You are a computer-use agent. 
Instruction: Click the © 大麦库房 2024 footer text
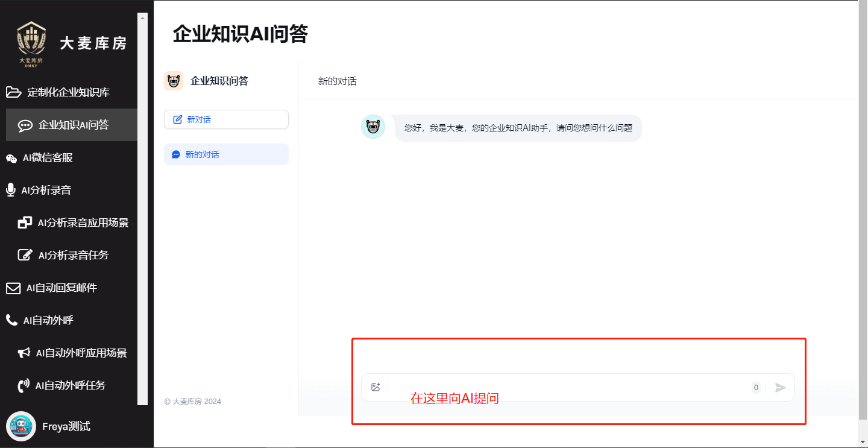coord(193,401)
